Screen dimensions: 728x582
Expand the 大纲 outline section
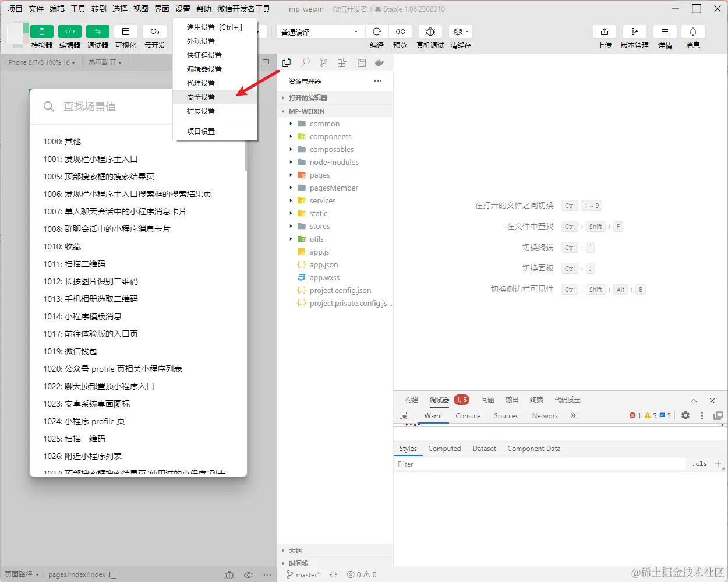point(335,551)
